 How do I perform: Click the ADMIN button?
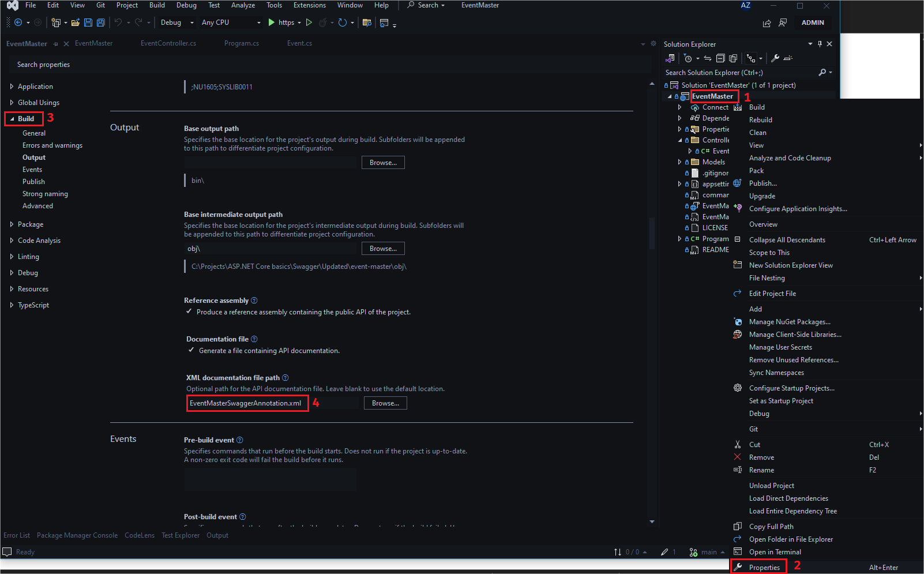tap(813, 22)
